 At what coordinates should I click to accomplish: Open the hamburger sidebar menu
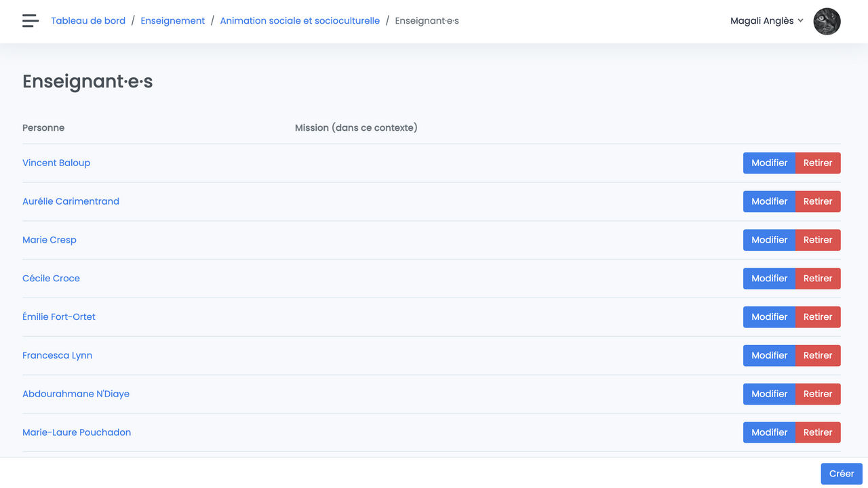pyautogui.click(x=31, y=21)
